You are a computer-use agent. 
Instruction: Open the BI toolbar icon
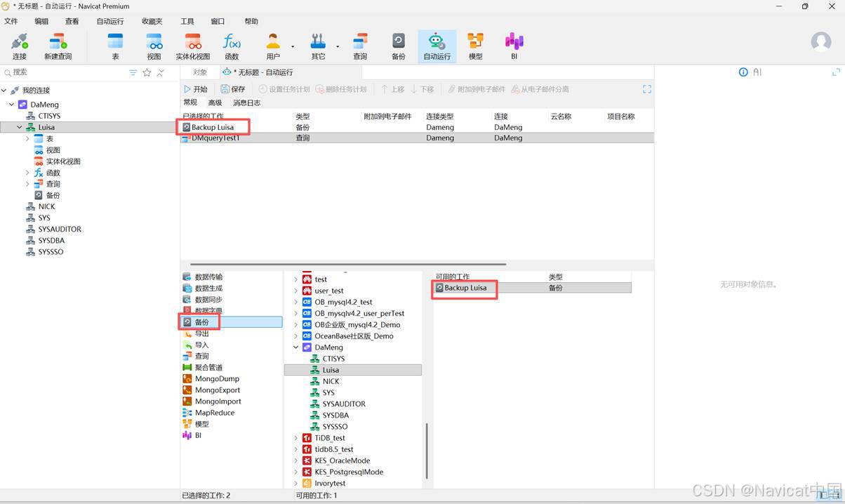tap(514, 46)
